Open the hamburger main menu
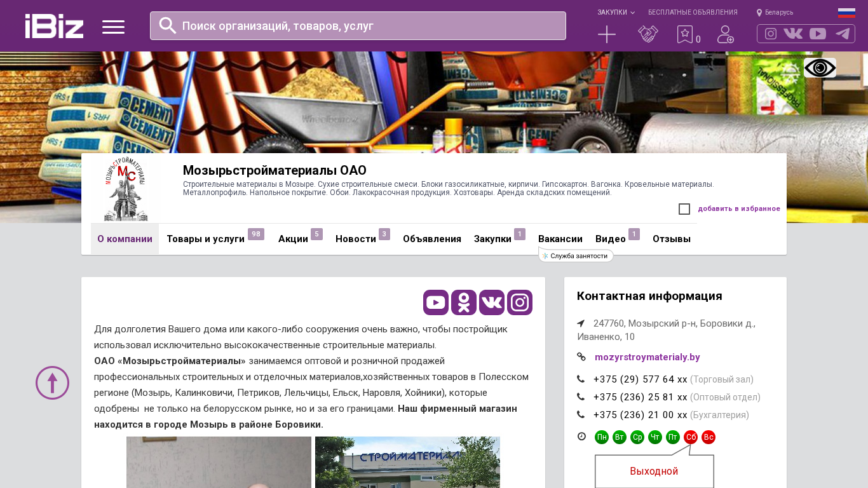 [113, 27]
